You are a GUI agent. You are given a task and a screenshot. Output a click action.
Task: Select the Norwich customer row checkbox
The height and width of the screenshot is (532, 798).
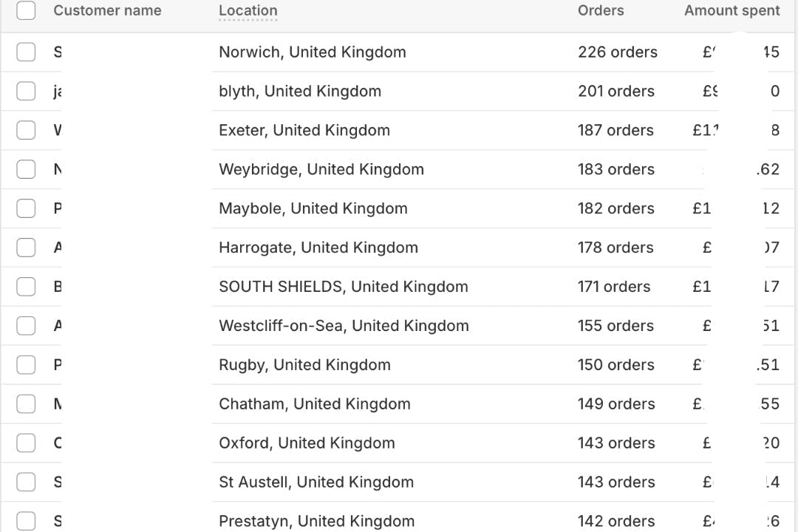[26, 52]
